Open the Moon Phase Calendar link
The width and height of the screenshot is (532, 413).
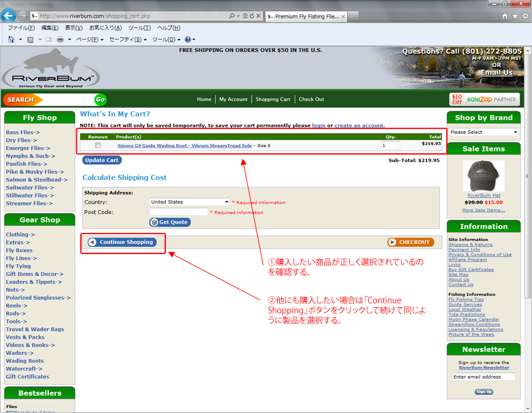(x=474, y=319)
